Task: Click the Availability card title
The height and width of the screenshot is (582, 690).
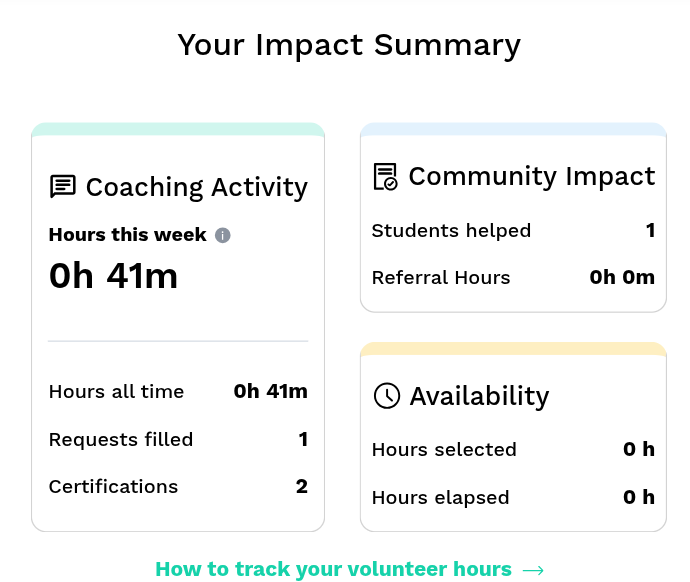Action: [x=479, y=396]
